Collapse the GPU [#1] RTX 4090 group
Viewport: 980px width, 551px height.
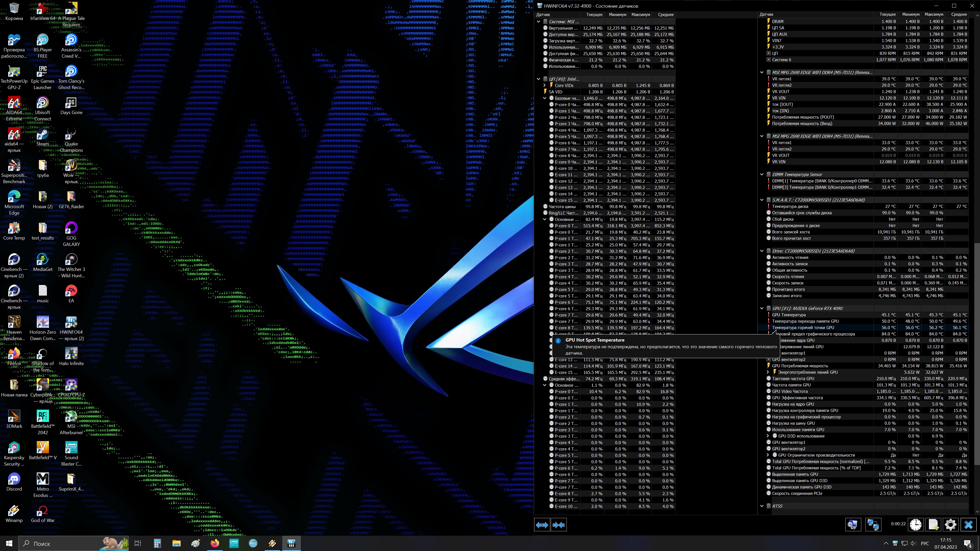coord(762,308)
